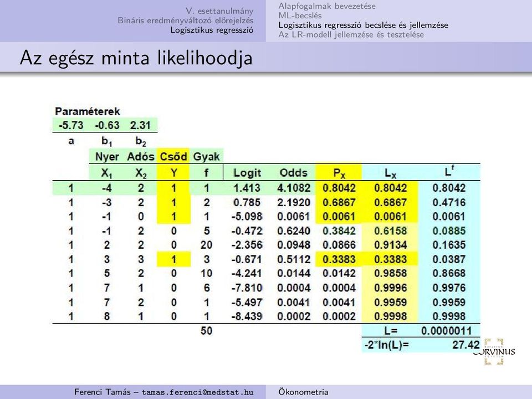Select the Lf value 0.0885
The height and width of the screenshot is (399, 532).
(449, 231)
